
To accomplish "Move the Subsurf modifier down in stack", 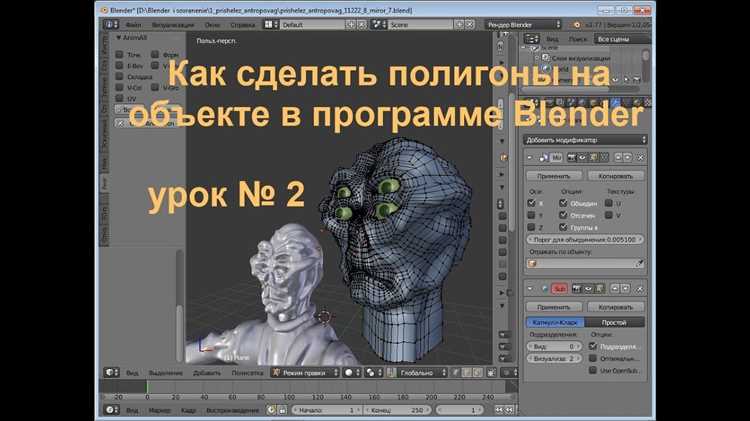I will pyautogui.click(x=625, y=288).
